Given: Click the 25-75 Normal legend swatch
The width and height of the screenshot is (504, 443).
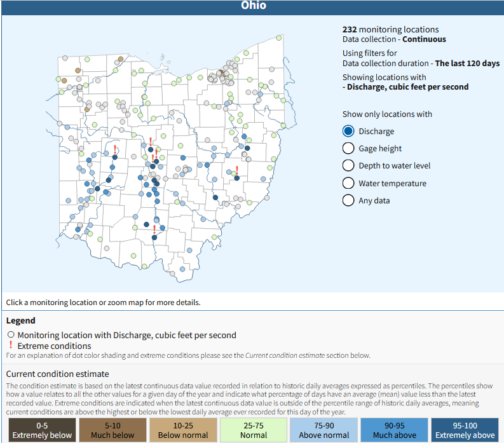Looking at the screenshot, I should pyautogui.click(x=254, y=430).
